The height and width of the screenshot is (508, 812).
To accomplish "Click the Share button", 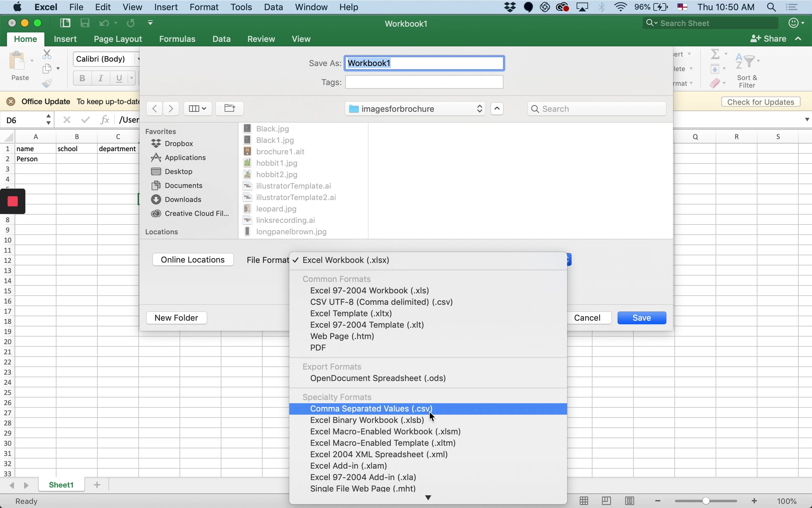I will (x=768, y=39).
